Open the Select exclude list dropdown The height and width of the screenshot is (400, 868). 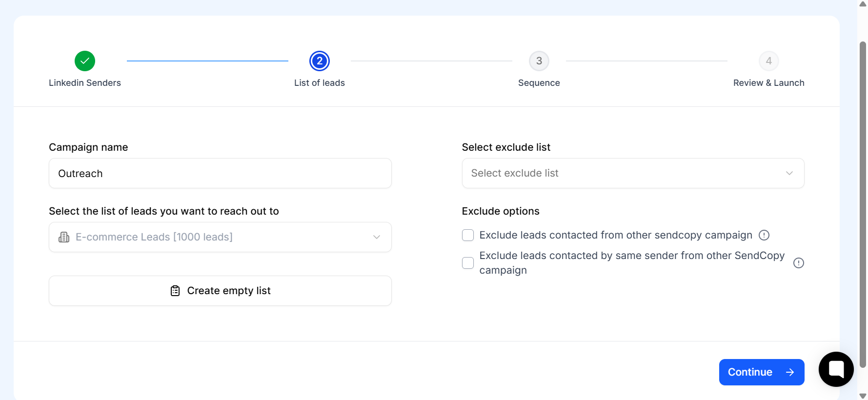[x=633, y=173]
